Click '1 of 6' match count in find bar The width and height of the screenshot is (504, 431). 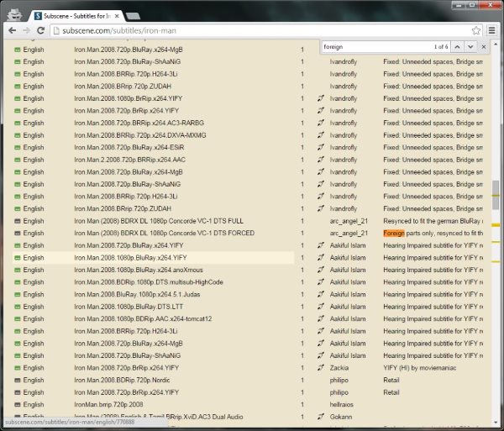[x=441, y=47]
